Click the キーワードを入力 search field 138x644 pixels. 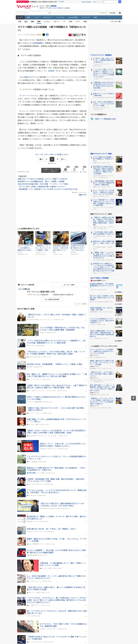click(32, 13)
